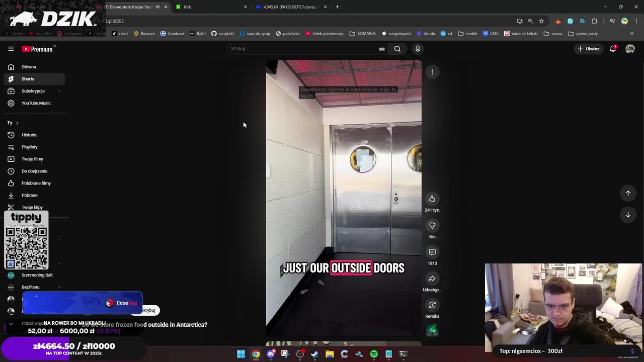
Task: Expand Pokaż więcej subscriptions chevron
Action: 11,324
